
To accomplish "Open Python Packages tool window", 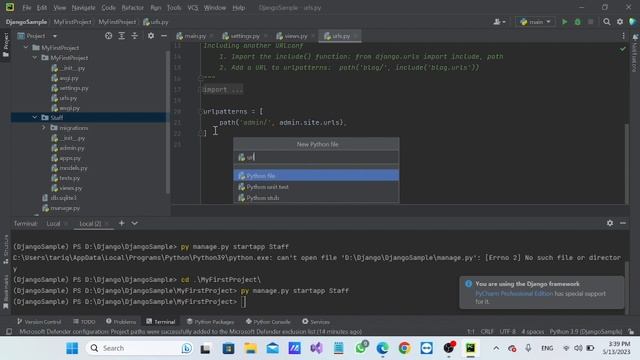I will tap(210, 322).
